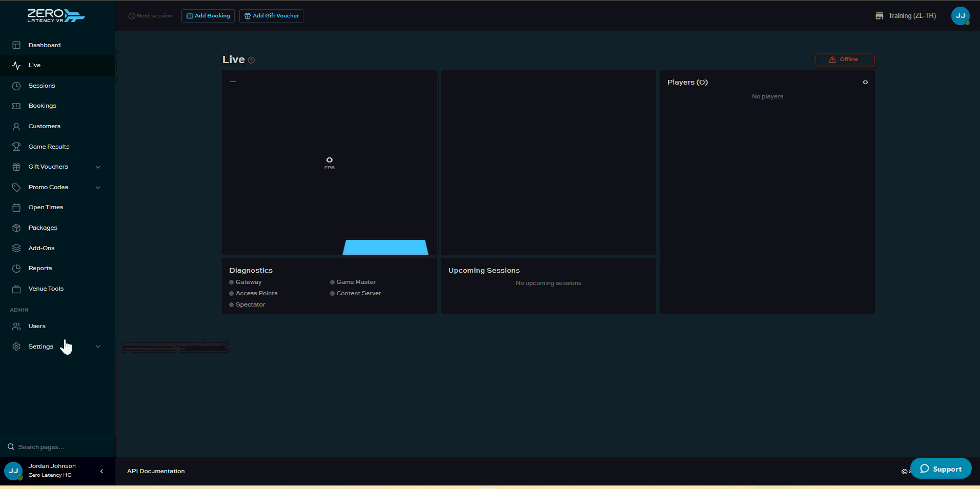Image resolution: width=980 pixels, height=489 pixels.
Task: Click the Access Points diagnostics status
Action: tap(253, 294)
